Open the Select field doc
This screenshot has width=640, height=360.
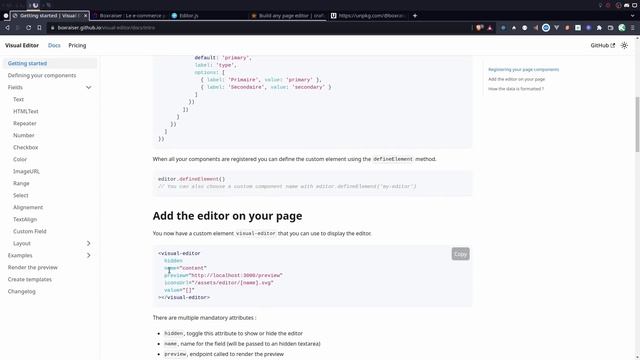(20, 196)
